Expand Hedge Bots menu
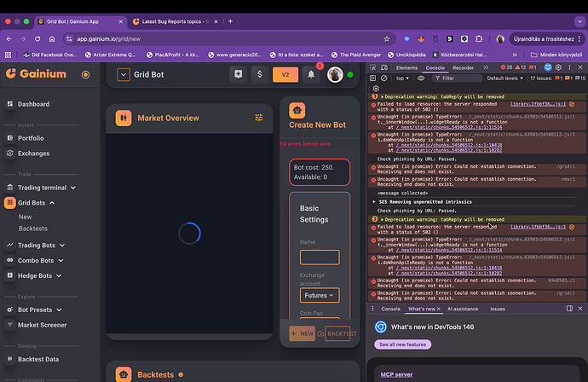 click(59, 275)
